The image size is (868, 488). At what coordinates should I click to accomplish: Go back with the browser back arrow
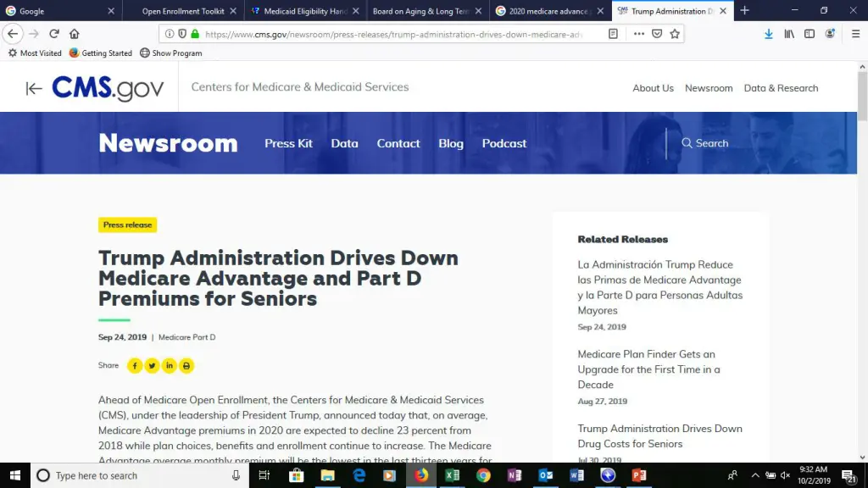pos(13,34)
